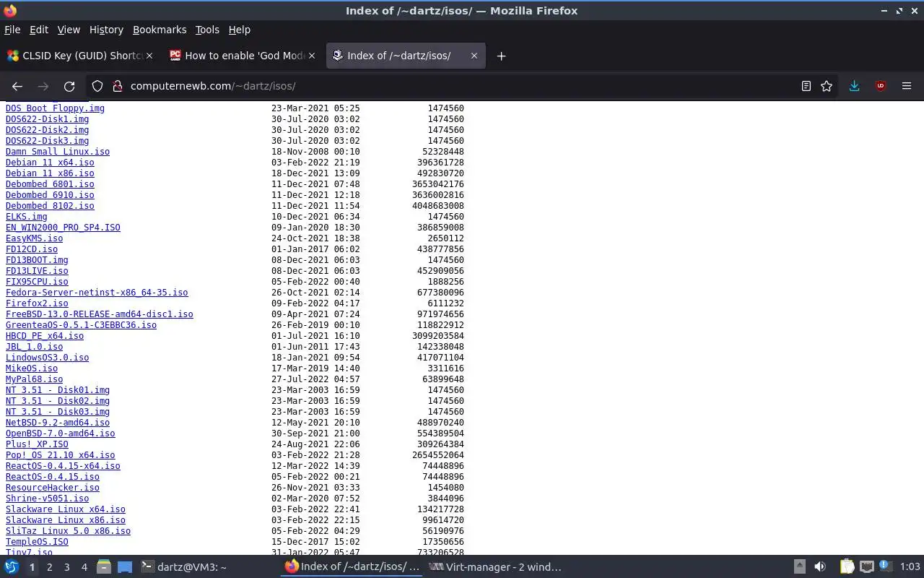
Task: Close the CLSID Key (GUID) tab
Action: 150,56
